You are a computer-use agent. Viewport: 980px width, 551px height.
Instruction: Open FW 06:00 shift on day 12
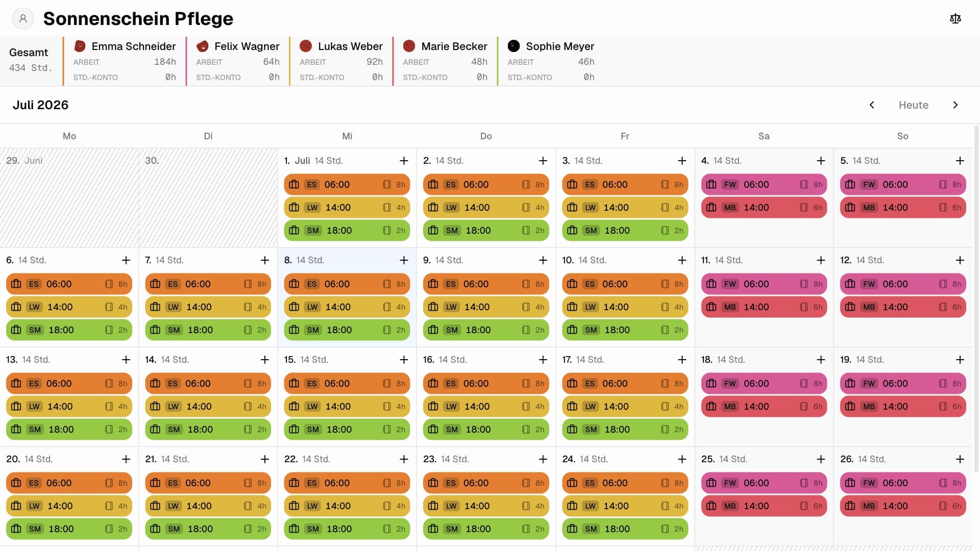tap(903, 284)
